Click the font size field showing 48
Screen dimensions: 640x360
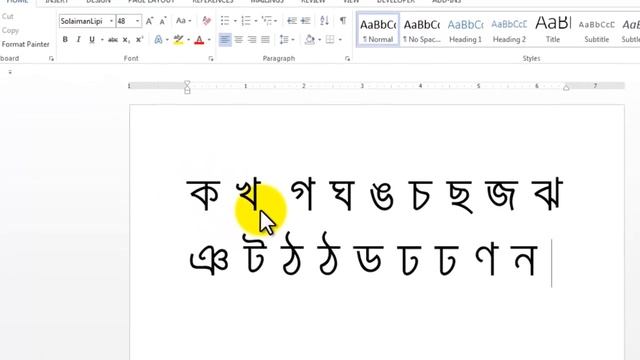[125, 21]
